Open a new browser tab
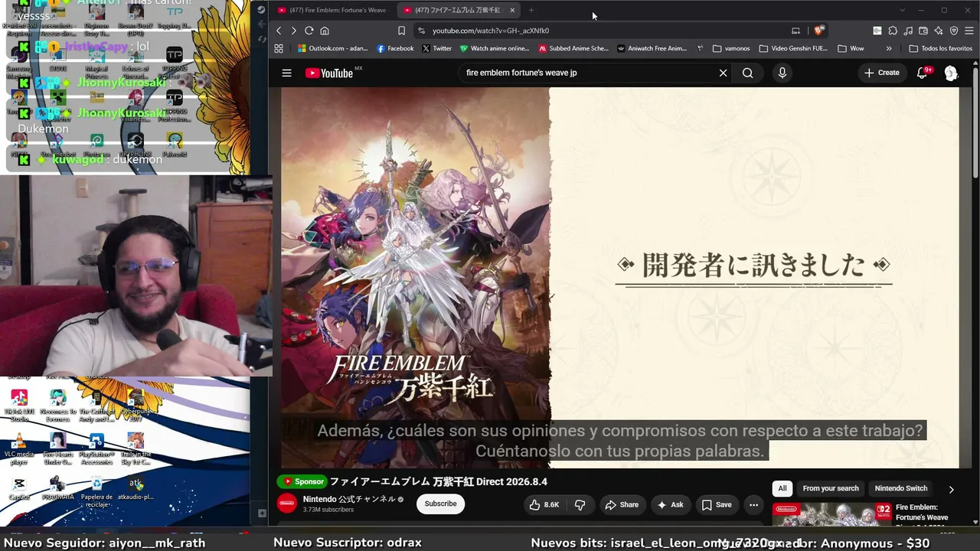980x551 pixels. (531, 10)
